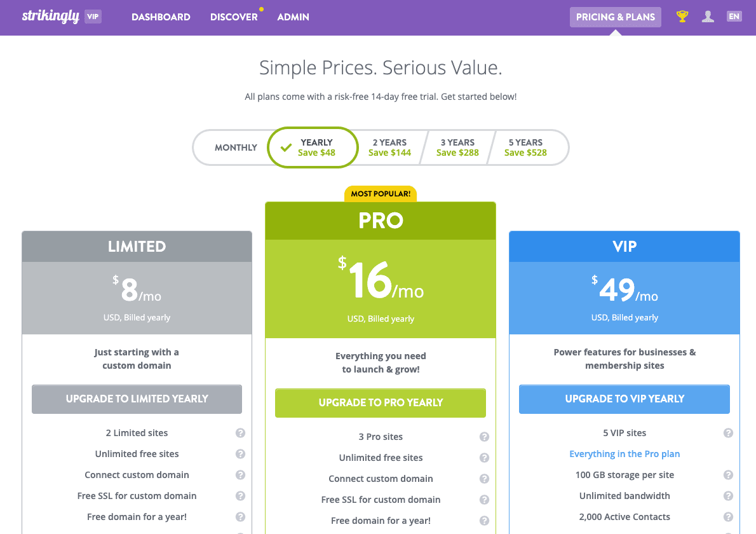Select Monthly billing period

(235, 147)
